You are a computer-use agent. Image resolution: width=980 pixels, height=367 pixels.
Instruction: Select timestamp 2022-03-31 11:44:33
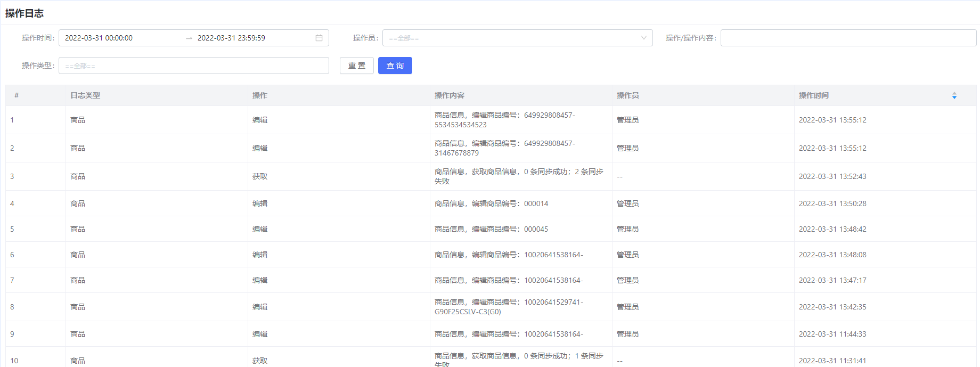coord(832,334)
